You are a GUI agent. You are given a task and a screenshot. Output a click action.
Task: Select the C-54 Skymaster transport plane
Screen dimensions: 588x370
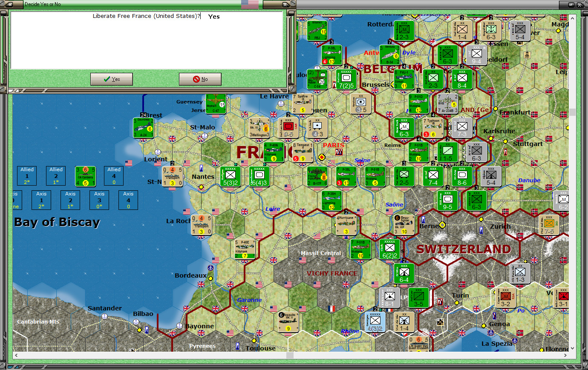click(x=317, y=79)
